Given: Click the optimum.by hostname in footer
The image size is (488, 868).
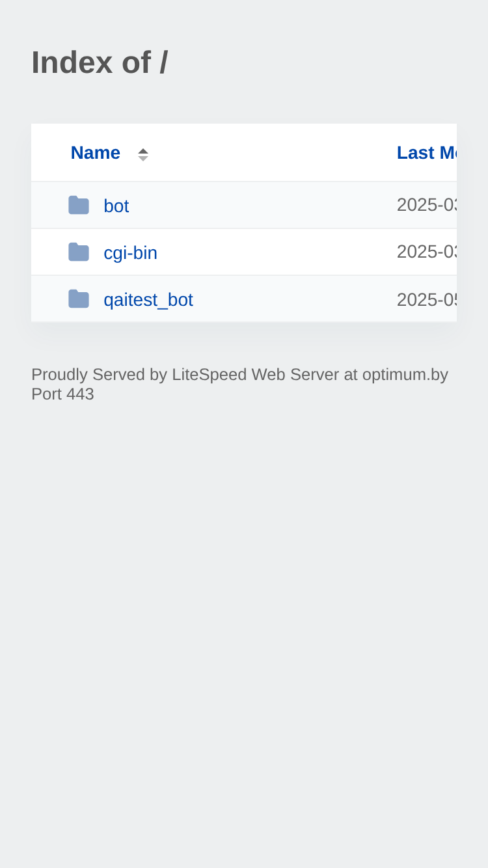Looking at the screenshot, I should click(x=405, y=375).
